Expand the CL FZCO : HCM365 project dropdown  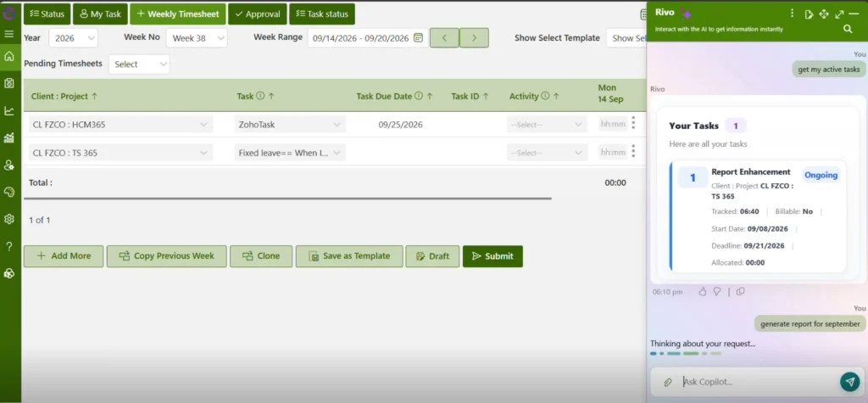[120, 125]
